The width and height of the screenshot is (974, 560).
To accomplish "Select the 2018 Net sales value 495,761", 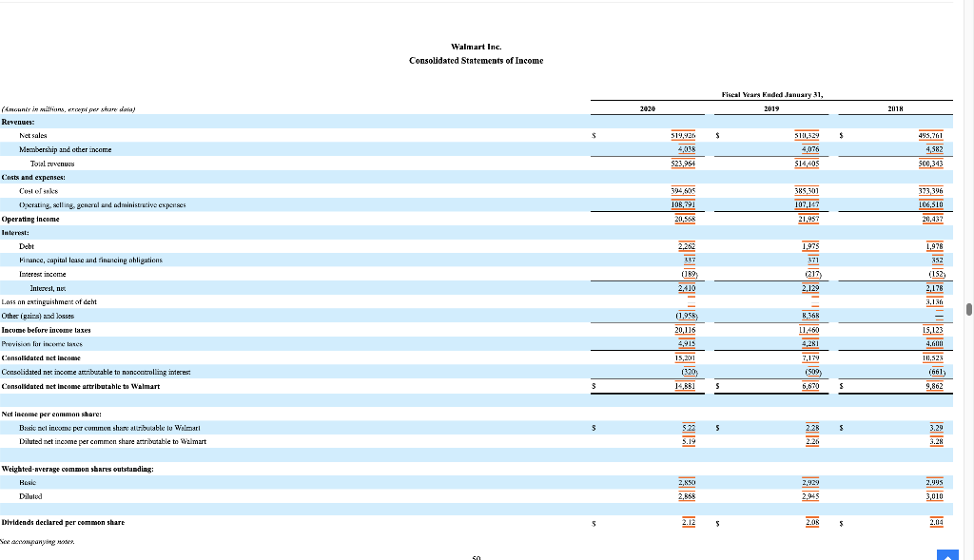I will tap(930, 135).
